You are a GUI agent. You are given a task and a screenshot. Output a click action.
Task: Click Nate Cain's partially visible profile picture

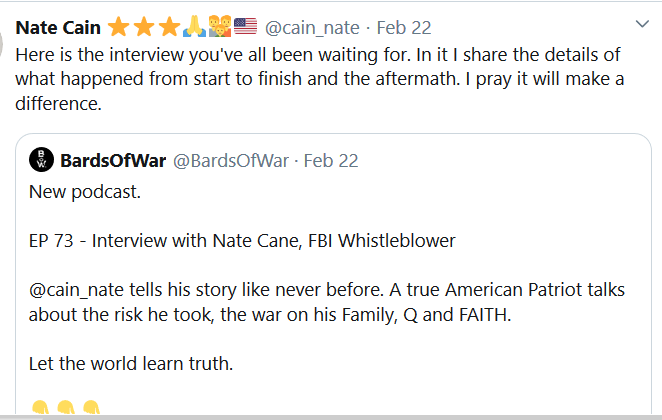(x=1, y=43)
